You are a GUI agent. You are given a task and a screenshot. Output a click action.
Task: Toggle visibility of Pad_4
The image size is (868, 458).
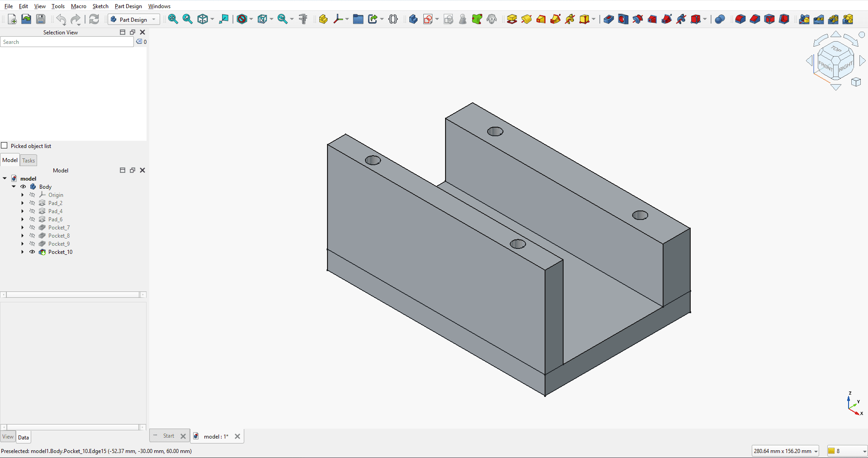click(32, 211)
